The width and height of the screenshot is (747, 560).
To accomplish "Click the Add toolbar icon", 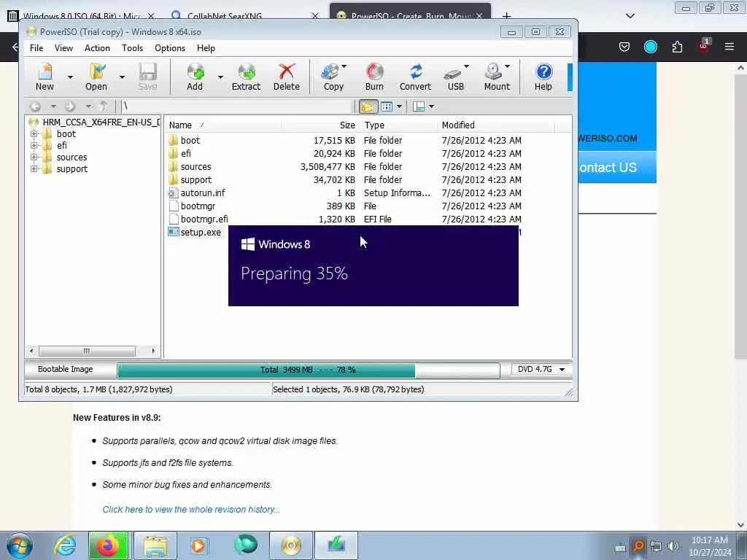I will coord(195,77).
